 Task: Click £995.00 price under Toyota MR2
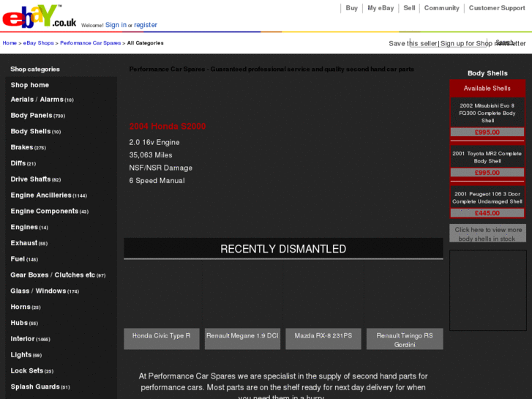[487, 173]
